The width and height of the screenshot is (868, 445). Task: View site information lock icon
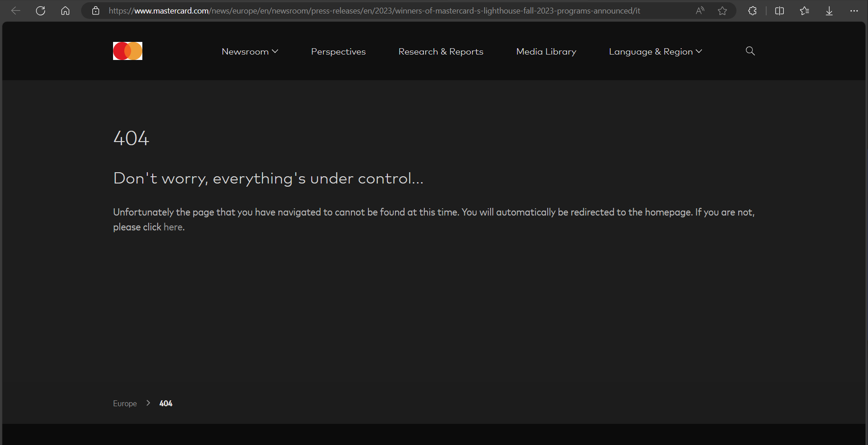pos(95,11)
